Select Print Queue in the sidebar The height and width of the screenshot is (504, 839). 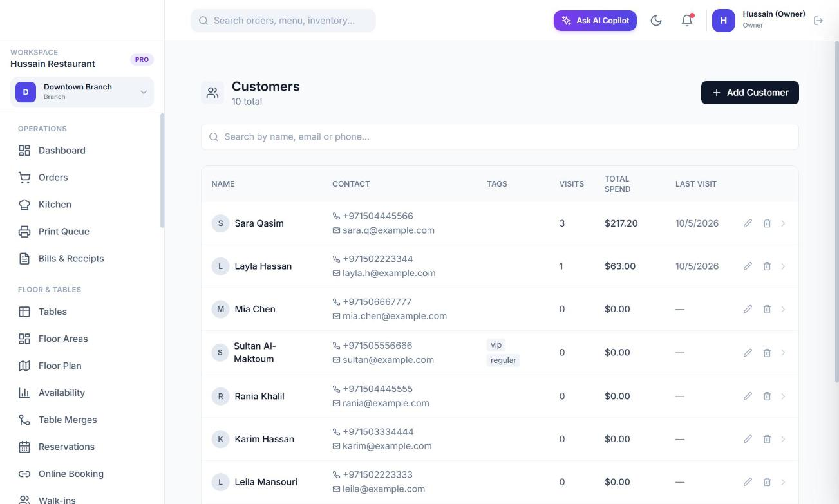tap(82, 232)
